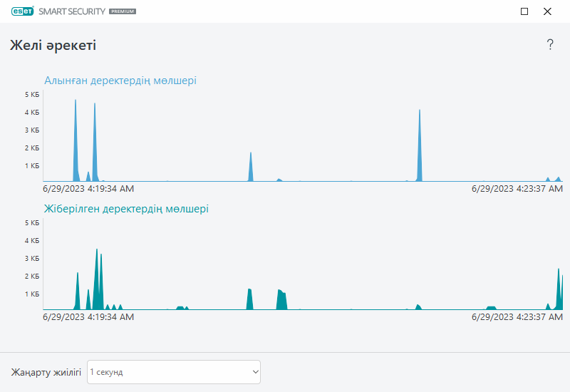Expand the dropdown chevron arrow at bottom

(256, 371)
